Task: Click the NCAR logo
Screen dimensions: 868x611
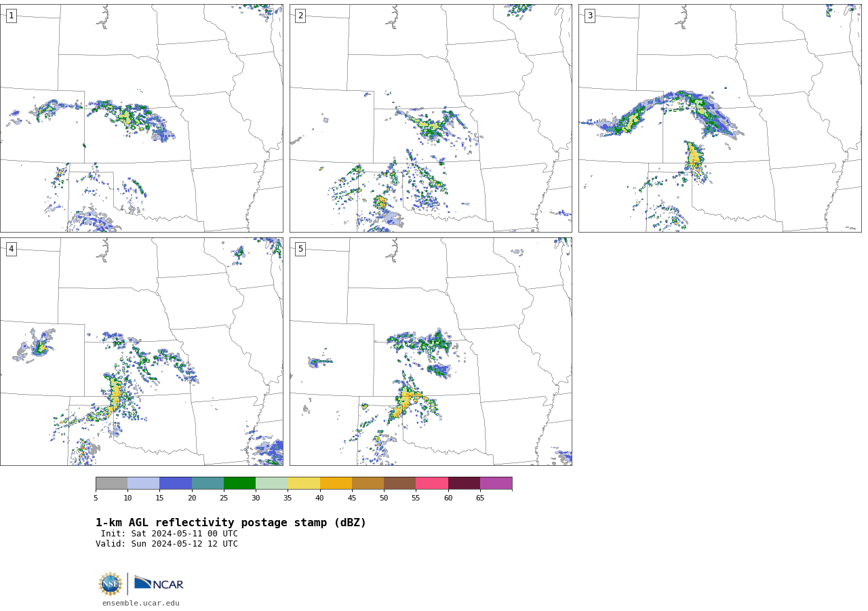Action: pyautogui.click(x=159, y=583)
